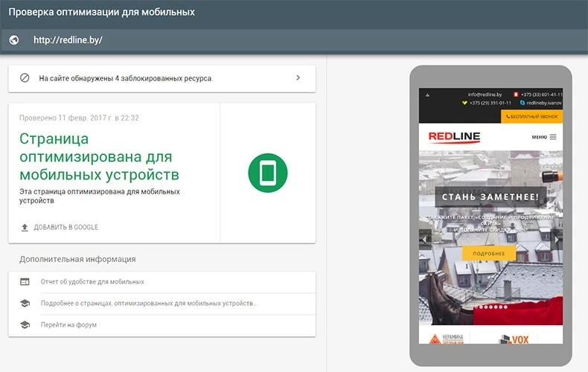Open Отчет об удобстве для мобильных

tap(92, 282)
